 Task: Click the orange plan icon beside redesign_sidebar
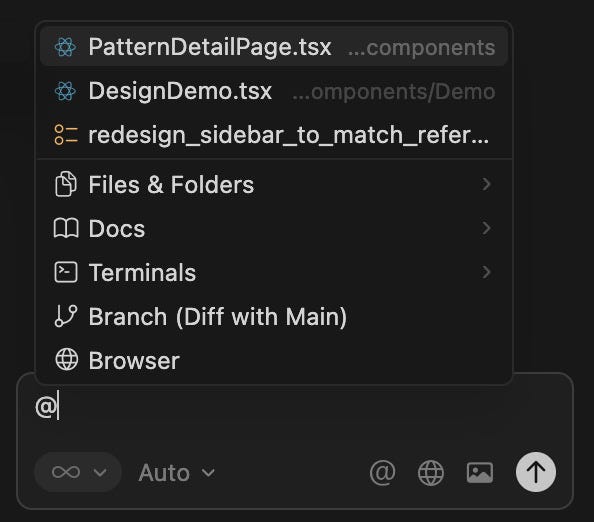click(x=66, y=135)
